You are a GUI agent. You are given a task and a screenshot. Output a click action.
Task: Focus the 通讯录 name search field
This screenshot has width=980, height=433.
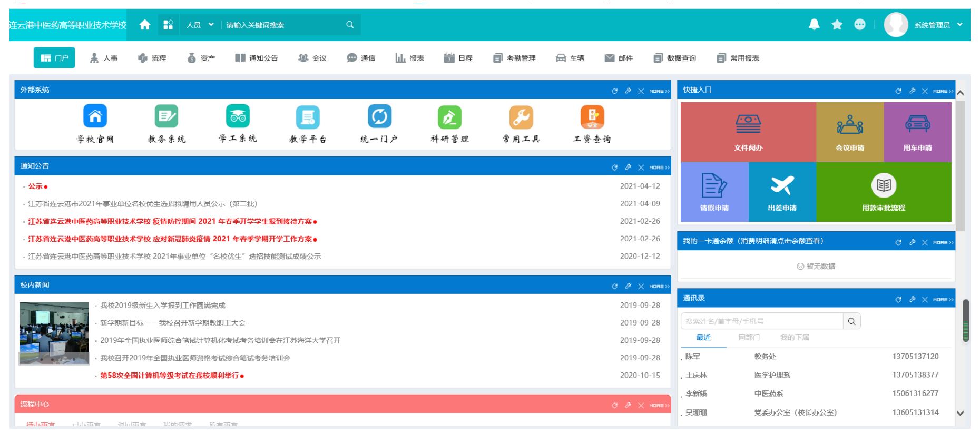coord(762,321)
